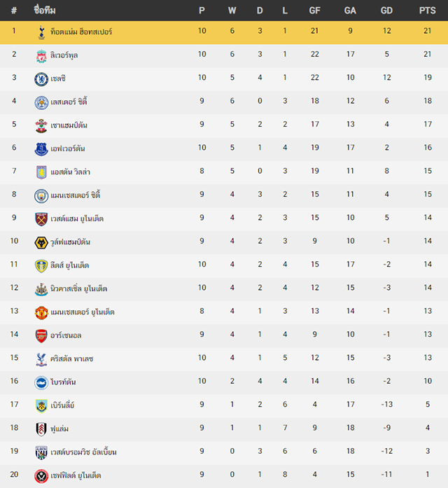Open team name ฟูแล่ม link
The width and height of the screenshot is (448, 488).
59,429
